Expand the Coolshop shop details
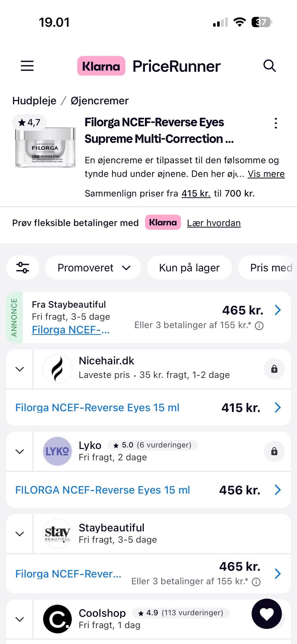 (20, 619)
